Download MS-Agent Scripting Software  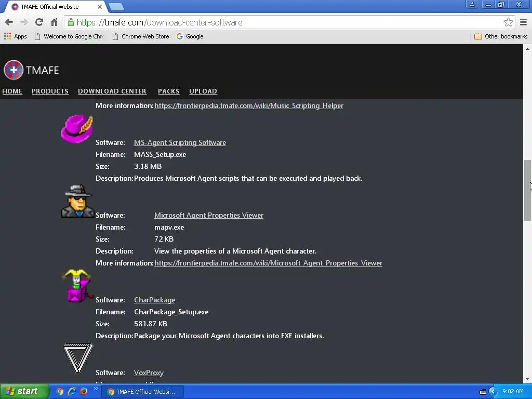pos(180,142)
